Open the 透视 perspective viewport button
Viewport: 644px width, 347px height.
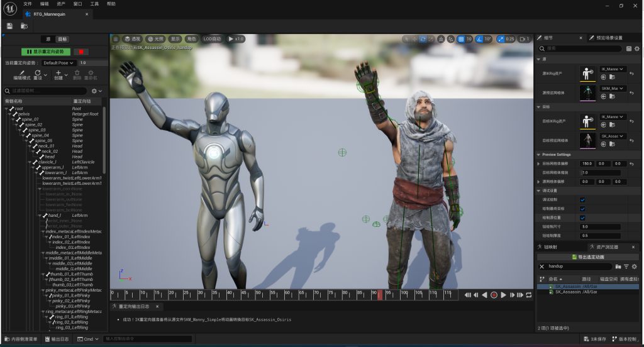pos(132,39)
